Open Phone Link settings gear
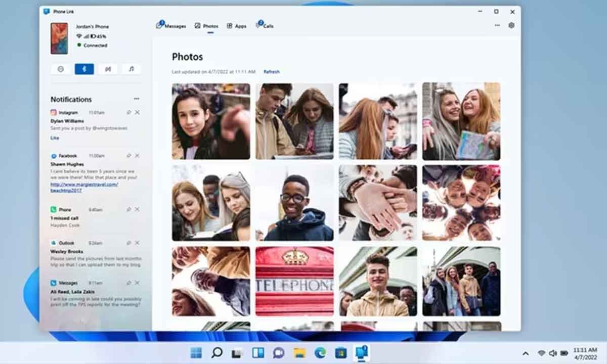Viewport: 607px width, 364px height. [511, 25]
